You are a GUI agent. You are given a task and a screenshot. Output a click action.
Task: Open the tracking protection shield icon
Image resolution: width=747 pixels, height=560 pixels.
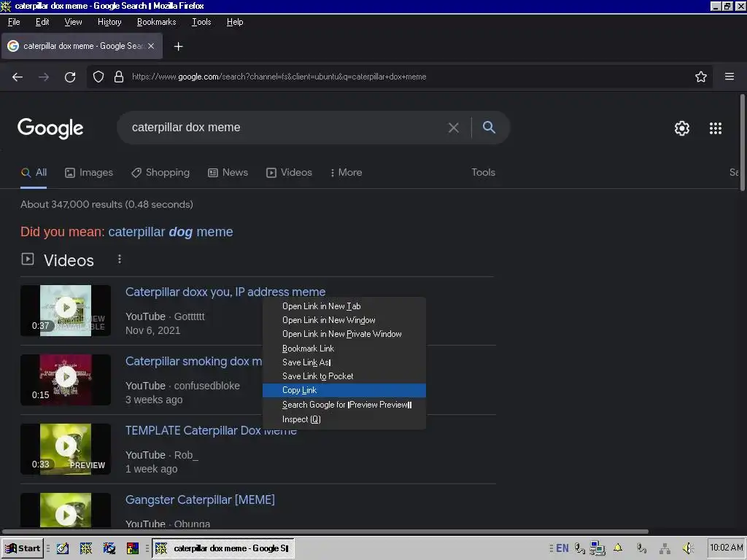(x=98, y=77)
